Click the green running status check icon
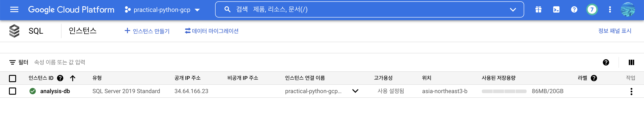Image resolution: width=644 pixels, height=140 pixels. (x=32, y=91)
